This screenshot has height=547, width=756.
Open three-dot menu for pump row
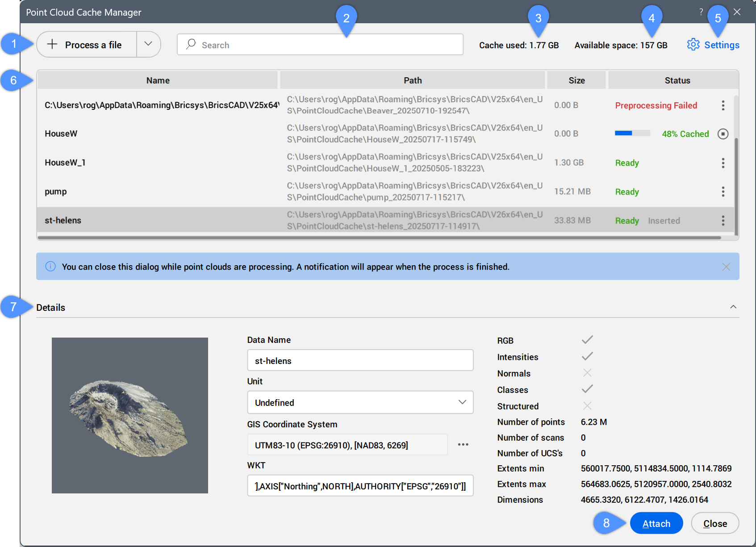coord(723,192)
